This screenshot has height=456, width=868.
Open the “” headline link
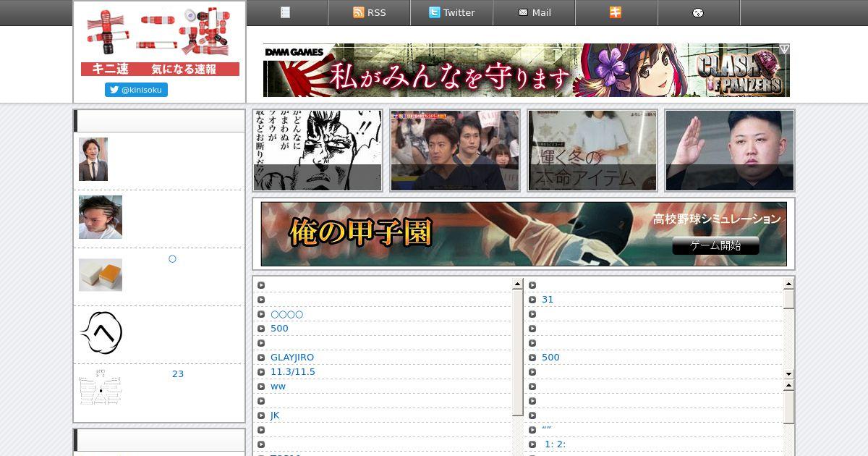(547, 430)
